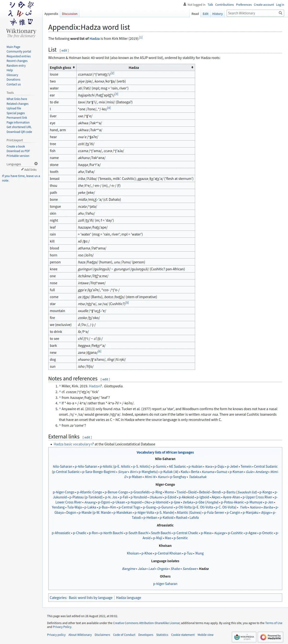Screen dimensions: 288x644
Task: Open the Talk link in header
Action: 210,5
